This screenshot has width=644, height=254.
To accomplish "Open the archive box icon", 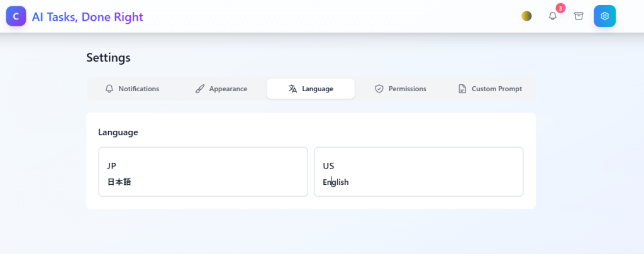I will (579, 16).
